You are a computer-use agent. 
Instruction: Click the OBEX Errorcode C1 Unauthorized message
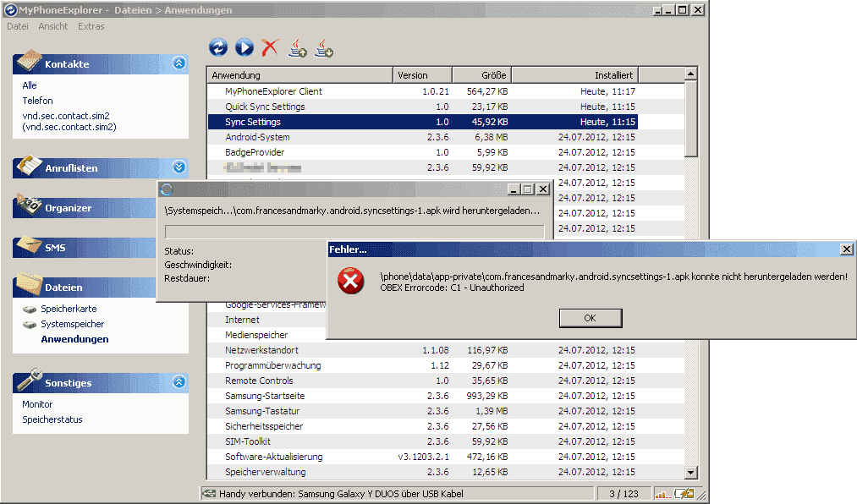click(x=452, y=288)
